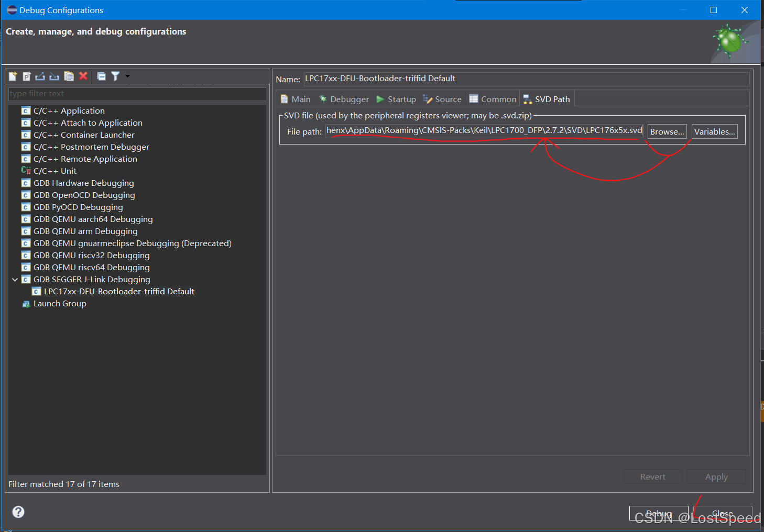Image resolution: width=764 pixels, height=532 pixels.
Task: Click Apply button
Action: (x=716, y=476)
